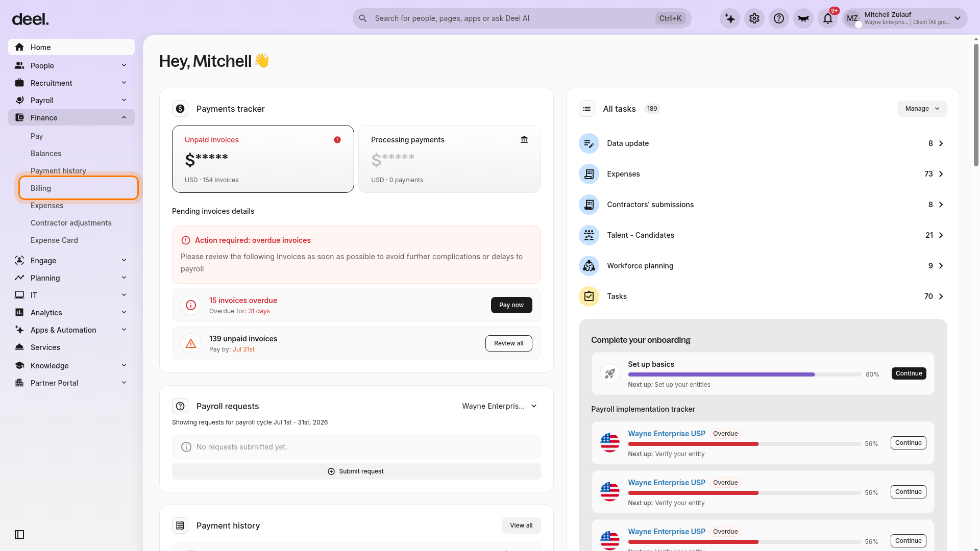The image size is (980, 551).
Task: Open Balances under Finance
Action: coord(46,154)
